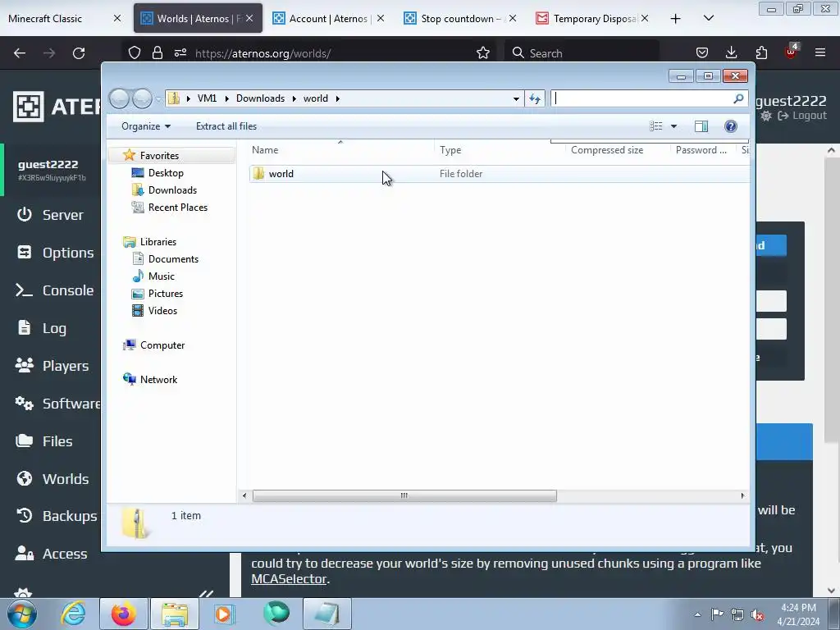Click Downloads in the address breadcrumb
840x630 pixels.
tap(260, 98)
